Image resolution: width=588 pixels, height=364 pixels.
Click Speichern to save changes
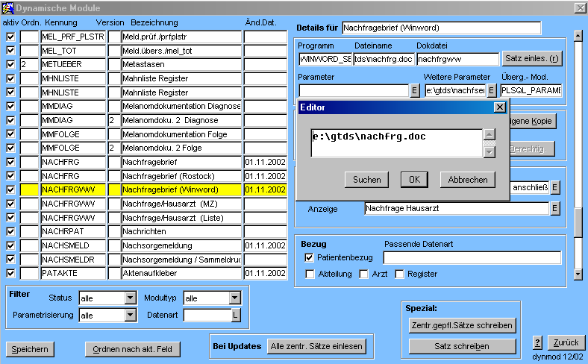tap(30, 349)
